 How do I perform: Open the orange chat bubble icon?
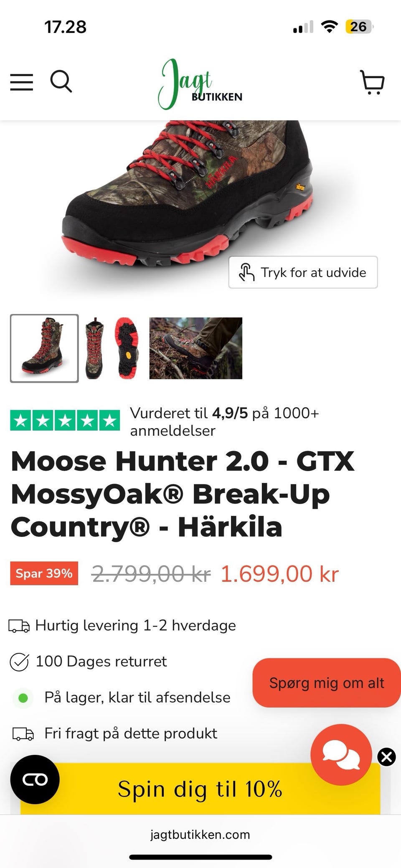coord(341,755)
